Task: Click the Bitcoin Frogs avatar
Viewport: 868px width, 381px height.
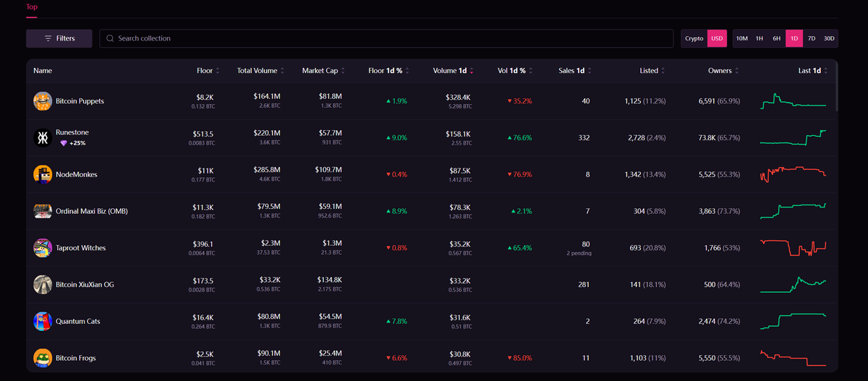Action: point(42,358)
